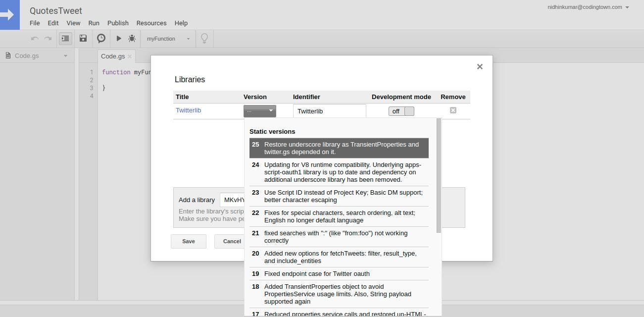
Task: Undo the last edit in toolbar
Action: point(35,39)
